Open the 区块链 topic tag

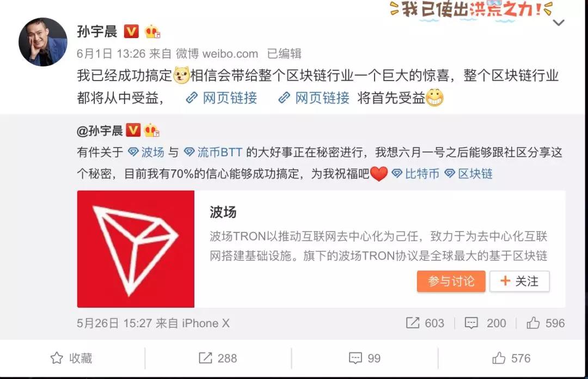(469, 174)
